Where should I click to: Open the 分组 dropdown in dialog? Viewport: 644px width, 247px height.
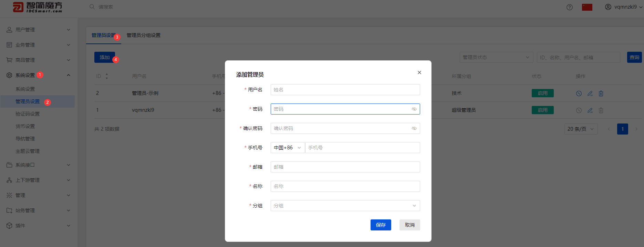[x=345, y=206]
